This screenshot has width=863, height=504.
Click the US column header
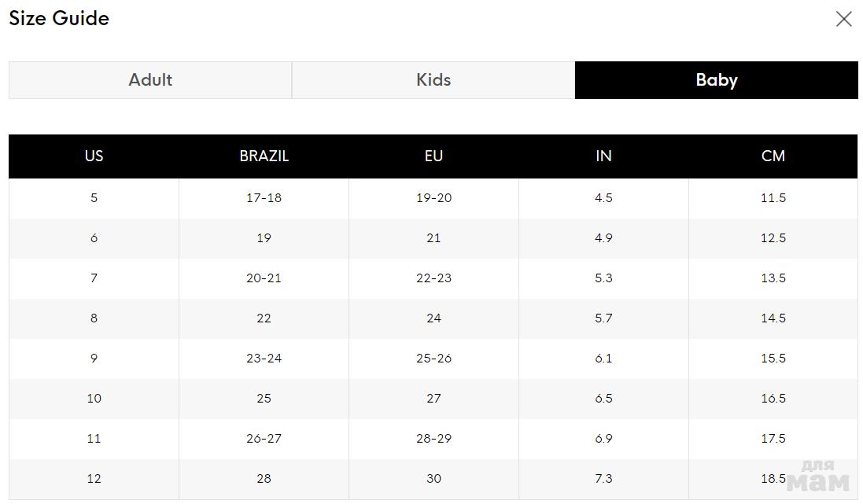[x=94, y=156]
